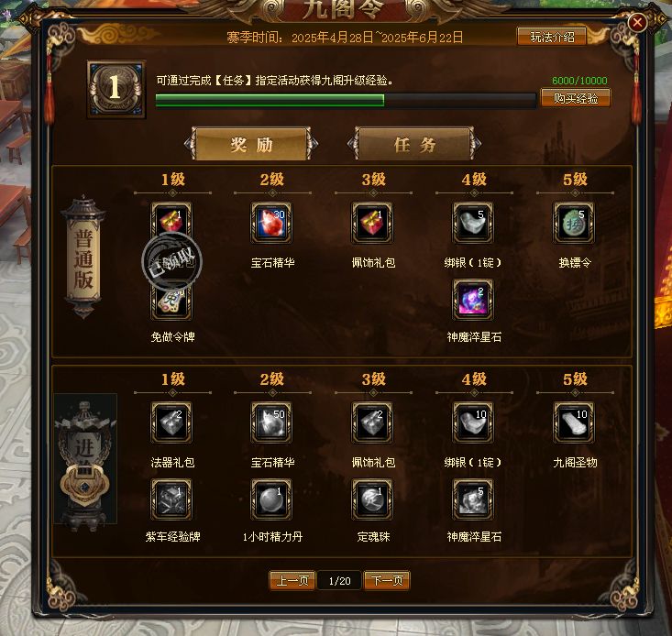The height and width of the screenshot is (636, 672).
Task: Open the 奖励 rewards tab
Action: 251,144
